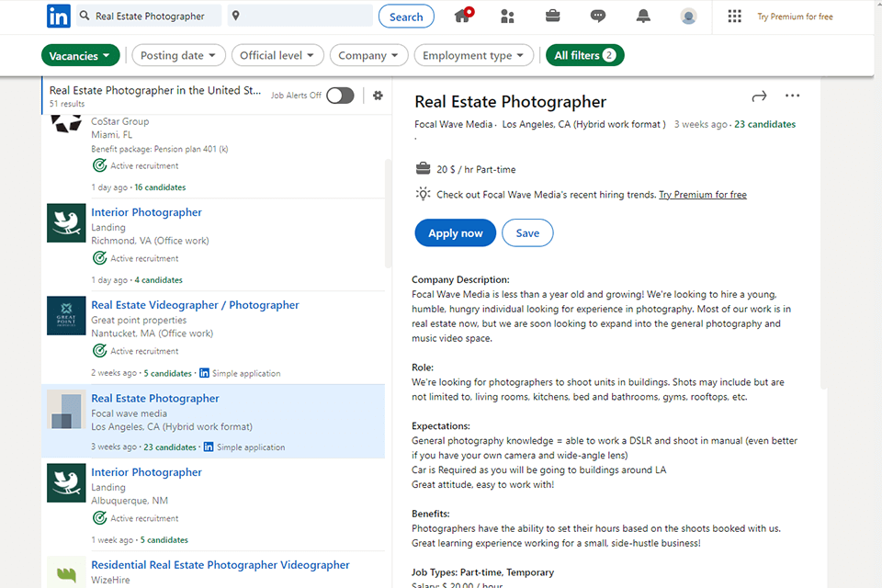Open the LinkedIn home logo
Viewport: 882px width, 588px height.
click(x=59, y=17)
